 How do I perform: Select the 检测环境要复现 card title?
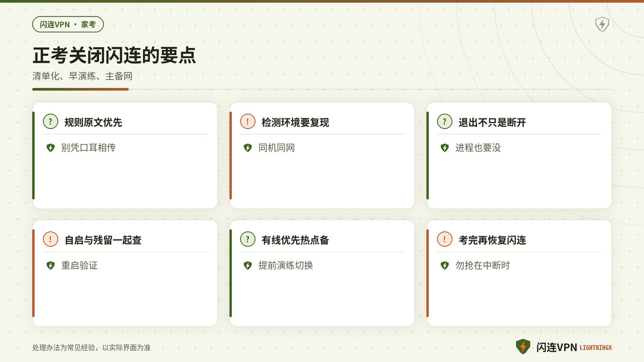[x=295, y=122]
